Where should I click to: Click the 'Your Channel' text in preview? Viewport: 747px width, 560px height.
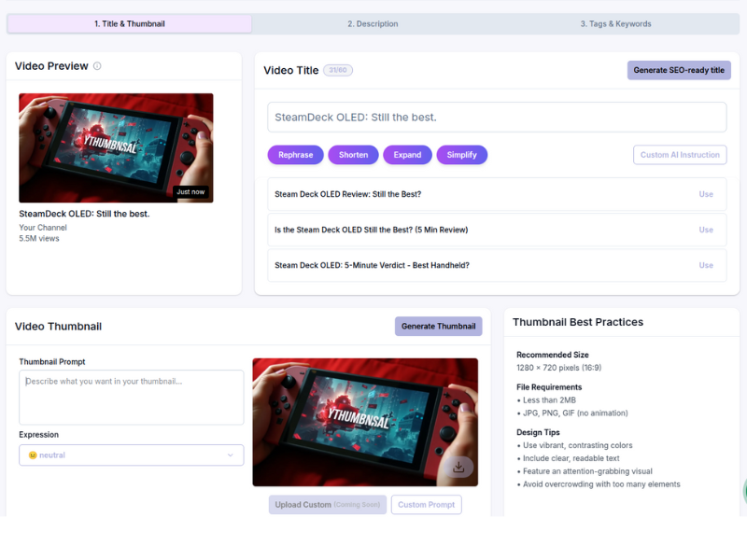[x=43, y=228]
